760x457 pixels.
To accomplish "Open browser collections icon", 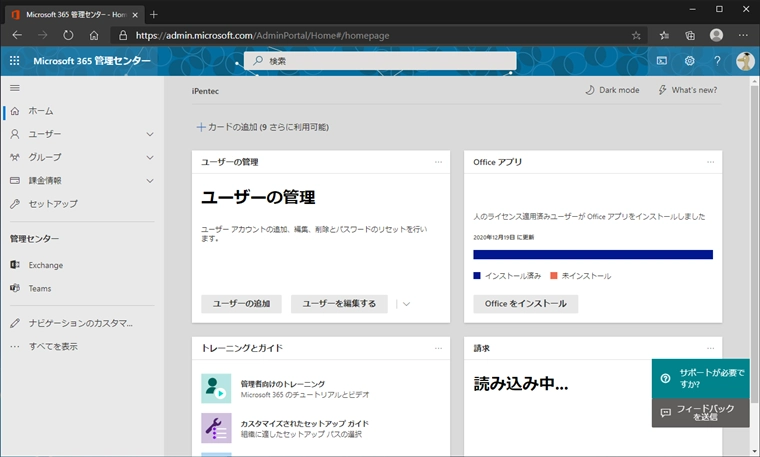I will 690,35.
